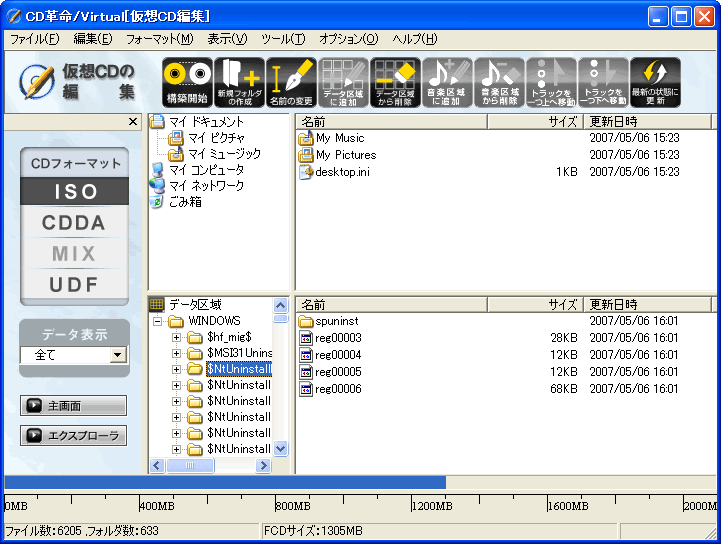Click 音楽区域から削除 toolbar icon

[x=499, y=82]
